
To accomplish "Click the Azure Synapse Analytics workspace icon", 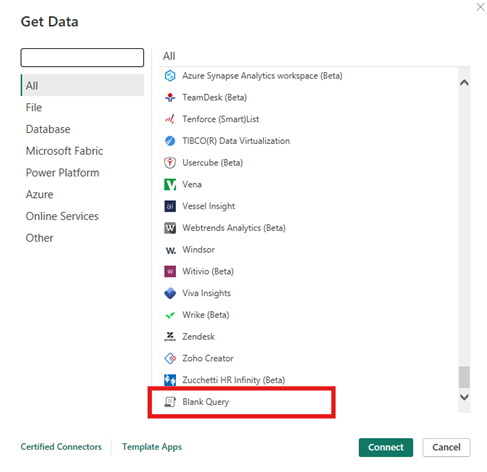I will click(170, 76).
